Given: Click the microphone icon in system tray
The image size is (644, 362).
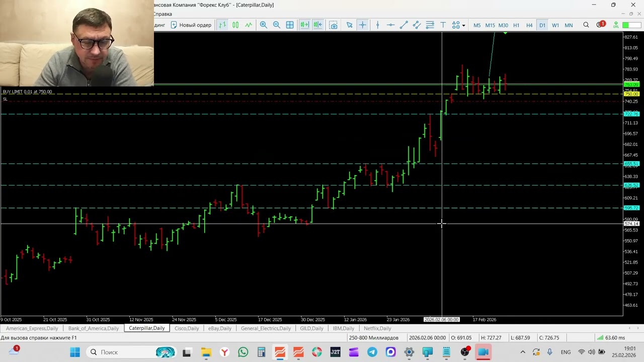Looking at the screenshot, I should click(x=549, y=352).
